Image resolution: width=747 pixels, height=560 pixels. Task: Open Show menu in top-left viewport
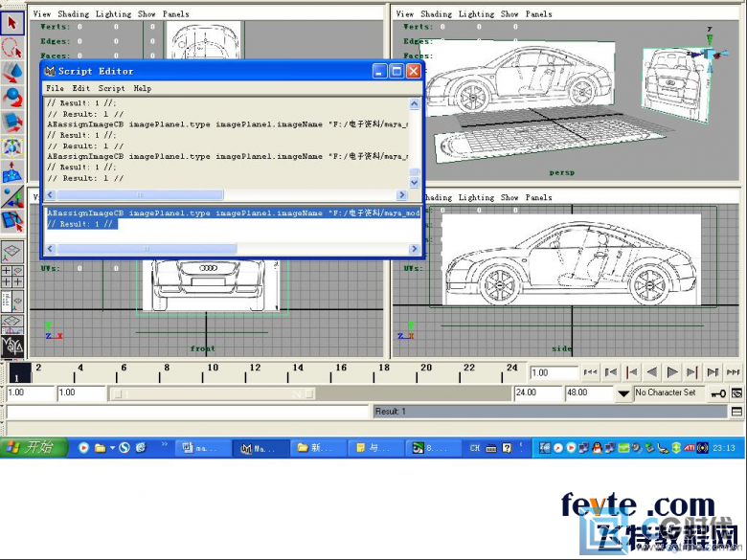(147, 13)
